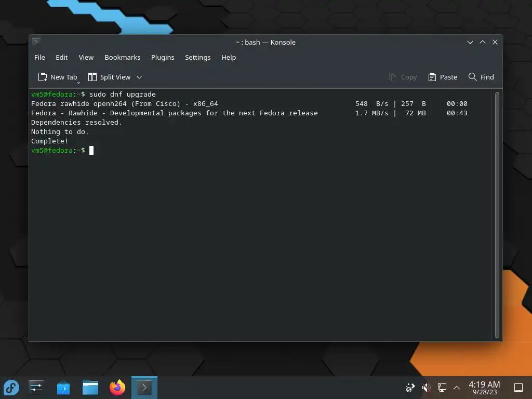532x399 pixels.
Task: Click the terminal vertical scrollbar
Action: (497, 215)
